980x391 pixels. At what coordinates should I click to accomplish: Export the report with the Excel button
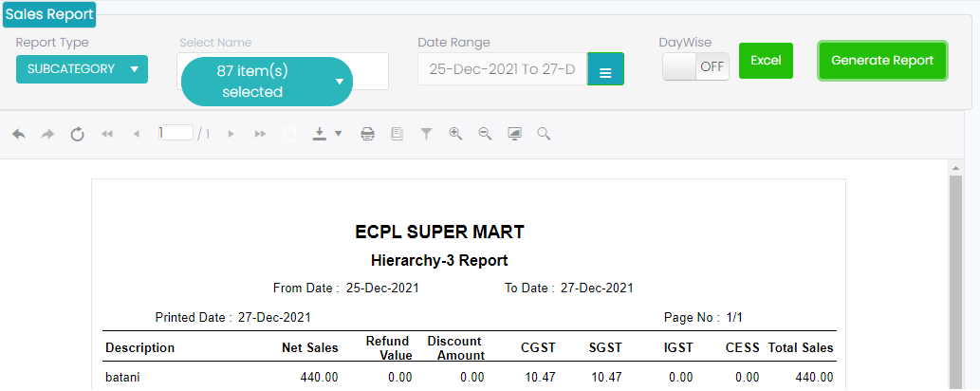tap(765, 61)
